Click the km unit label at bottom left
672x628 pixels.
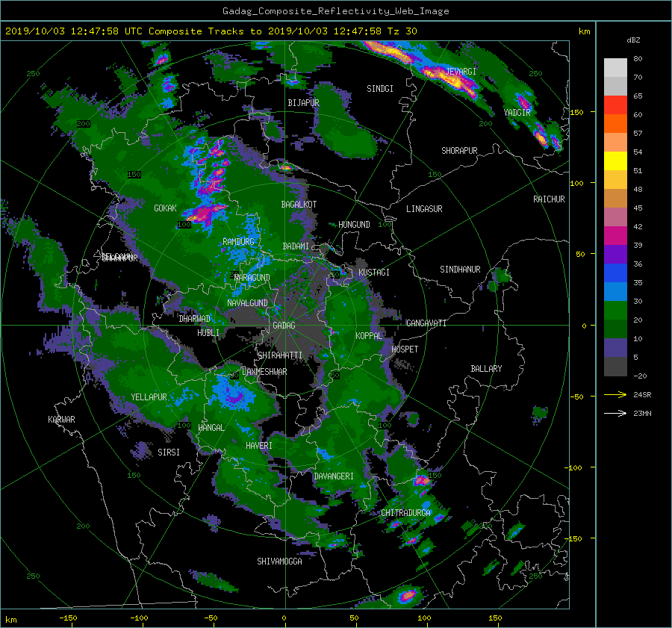click(x=10, y=620)
